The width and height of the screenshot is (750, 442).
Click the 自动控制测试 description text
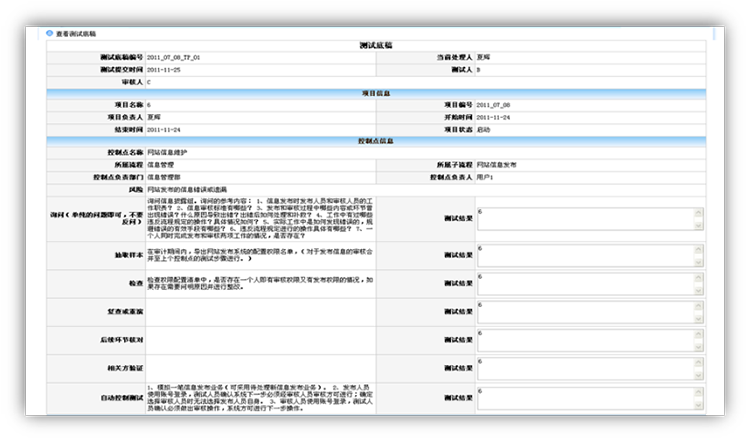coord(260,398)
